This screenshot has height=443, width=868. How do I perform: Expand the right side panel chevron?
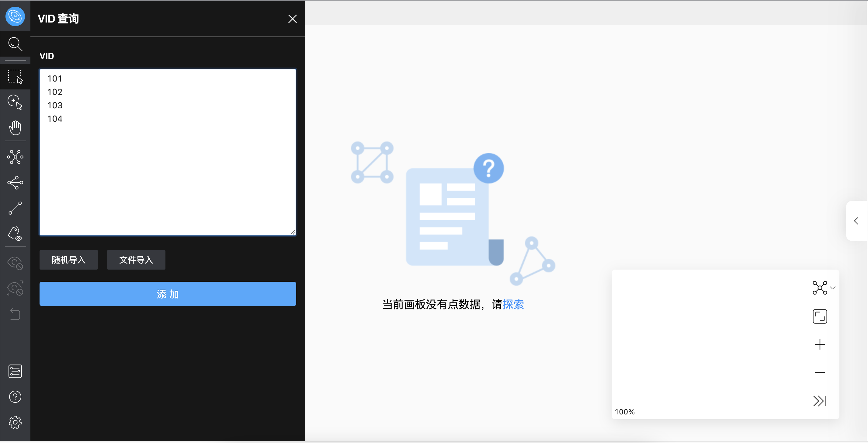point(856,221)
